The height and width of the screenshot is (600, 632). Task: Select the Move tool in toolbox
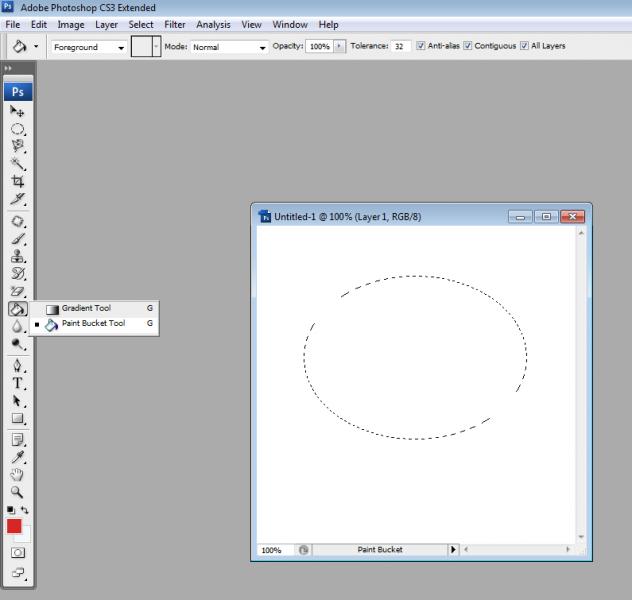[18, 112]
